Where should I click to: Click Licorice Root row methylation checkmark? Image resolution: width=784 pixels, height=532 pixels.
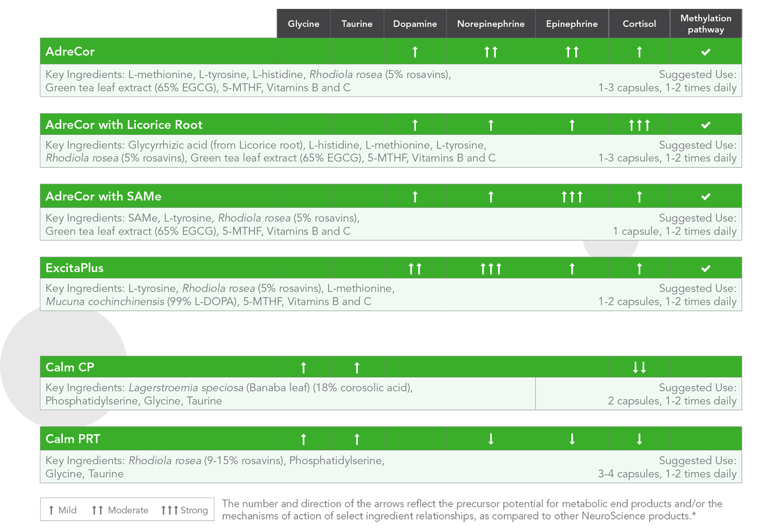(706, 125)
